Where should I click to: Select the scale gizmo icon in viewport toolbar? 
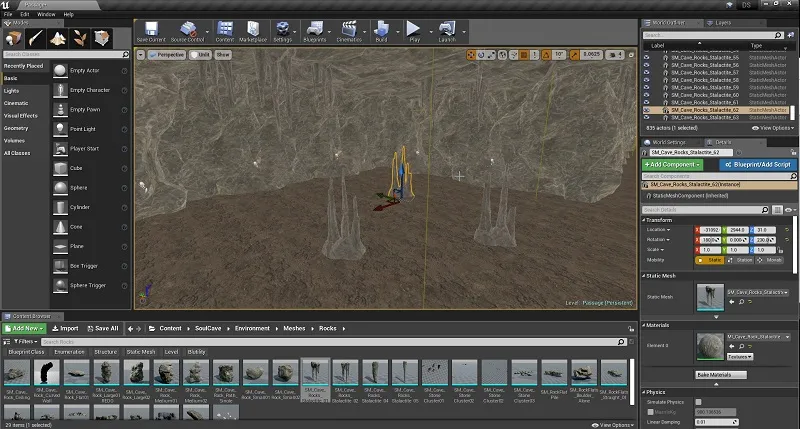click(x=491, y=55)
